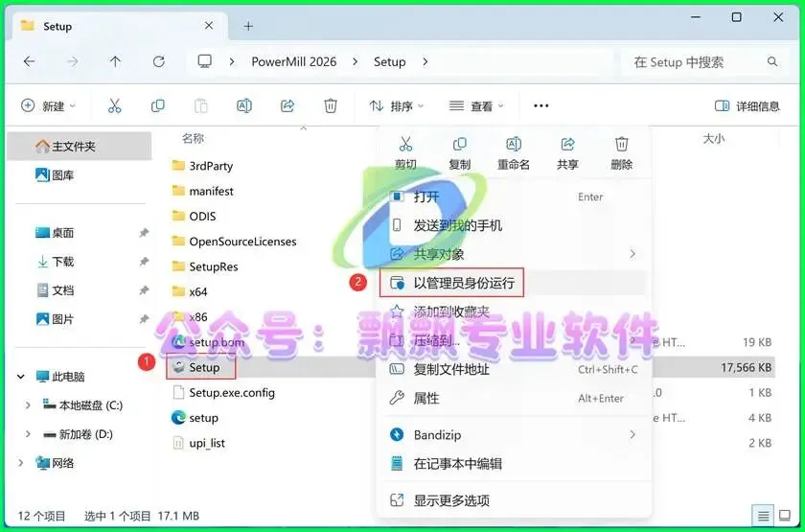Expand the 网络 tree node

pyautogui.click(x=20, y=463)
